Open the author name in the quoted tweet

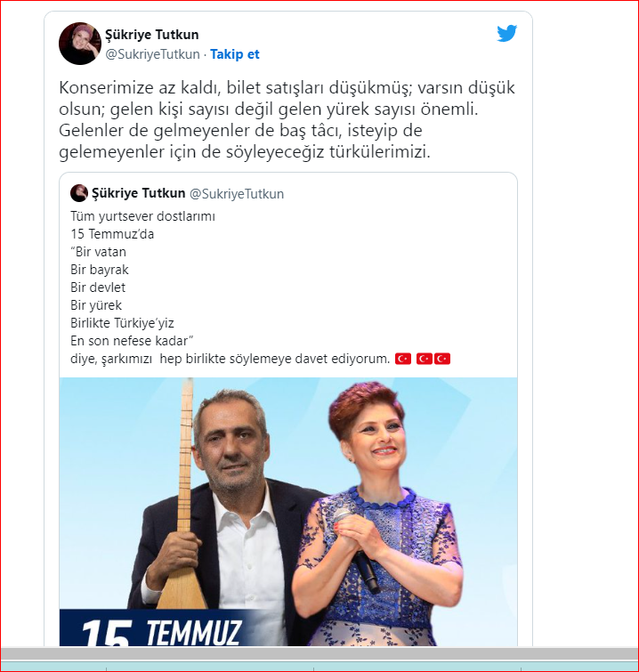click(x=139, y=193)
